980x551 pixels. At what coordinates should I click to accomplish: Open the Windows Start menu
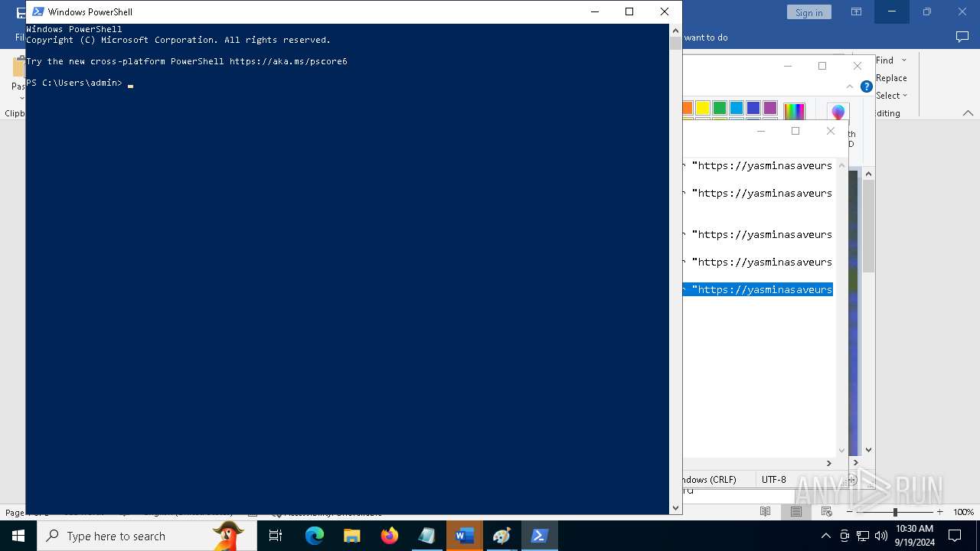[x=18, y=536]
